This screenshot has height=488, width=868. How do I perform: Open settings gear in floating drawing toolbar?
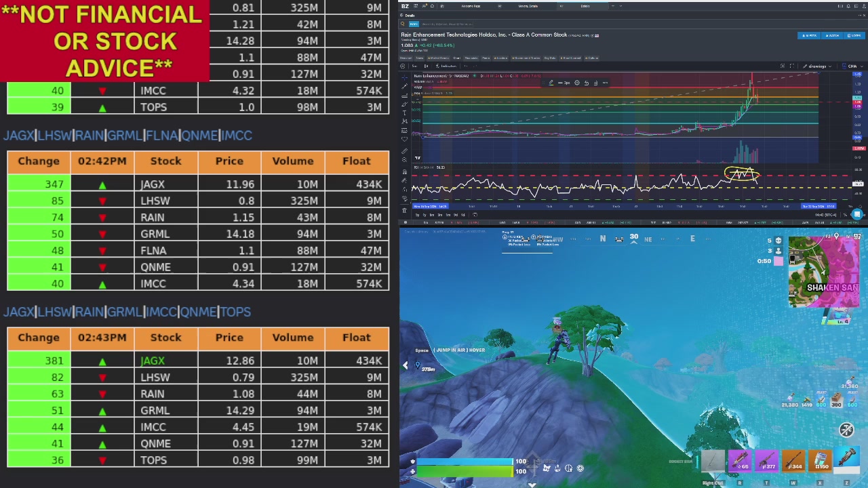(x=577, y=83)
